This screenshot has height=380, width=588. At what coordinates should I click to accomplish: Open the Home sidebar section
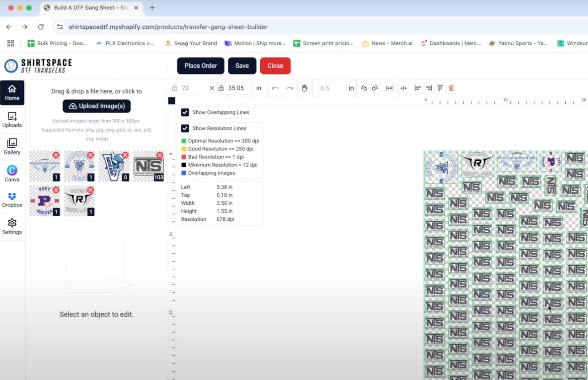(12, 93)
